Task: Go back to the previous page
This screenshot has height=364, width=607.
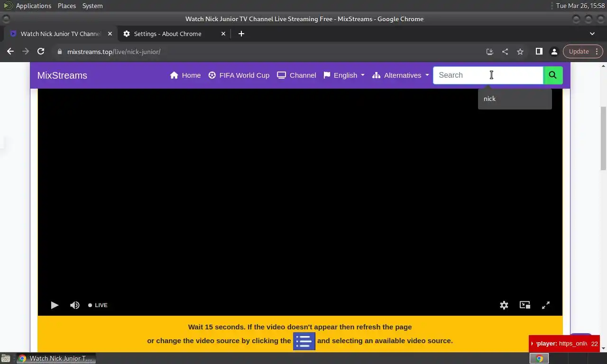Action: coord(10,51)
